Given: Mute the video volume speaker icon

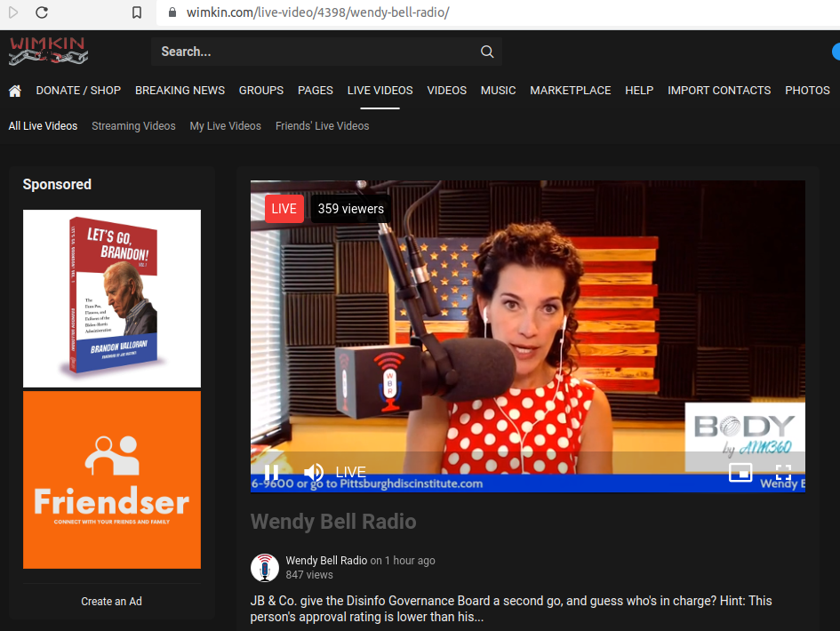Looking at the screenshot, I should 314,473.
